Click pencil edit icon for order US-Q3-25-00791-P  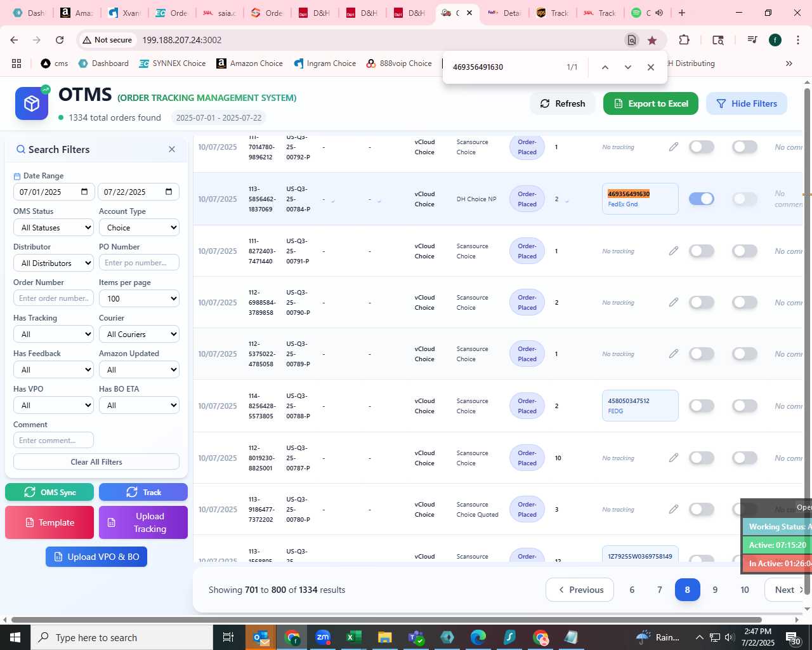pyautogui.click(x=674, y=251)
